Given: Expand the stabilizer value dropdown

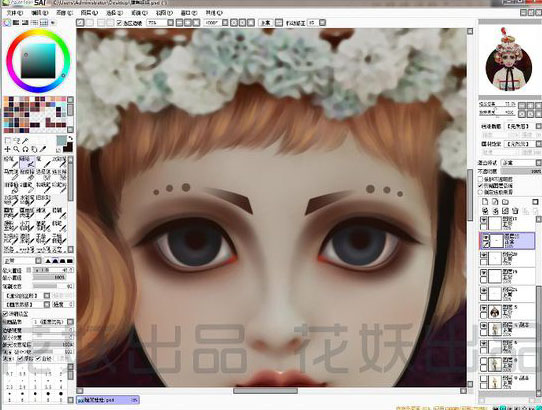Looking at the screenshot, I should (322, 22).
